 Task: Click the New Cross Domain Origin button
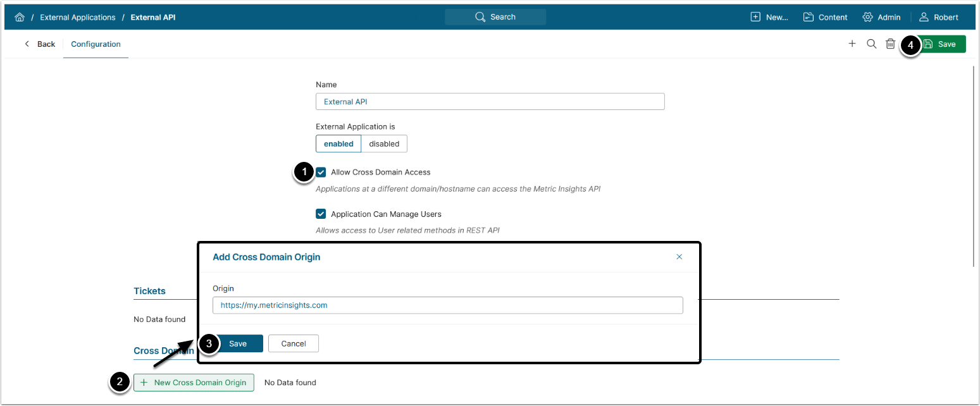click(194, 383)
